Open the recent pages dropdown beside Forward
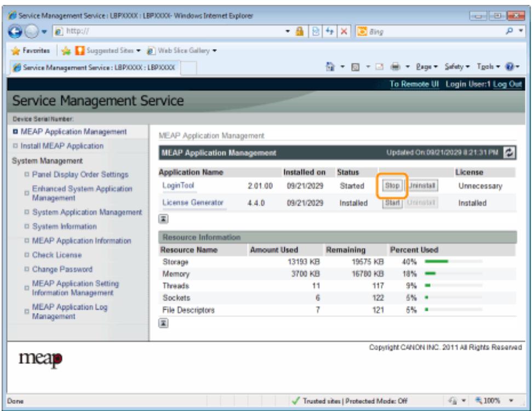This screenshot has height=411, width=532. (x=44, y=32)
